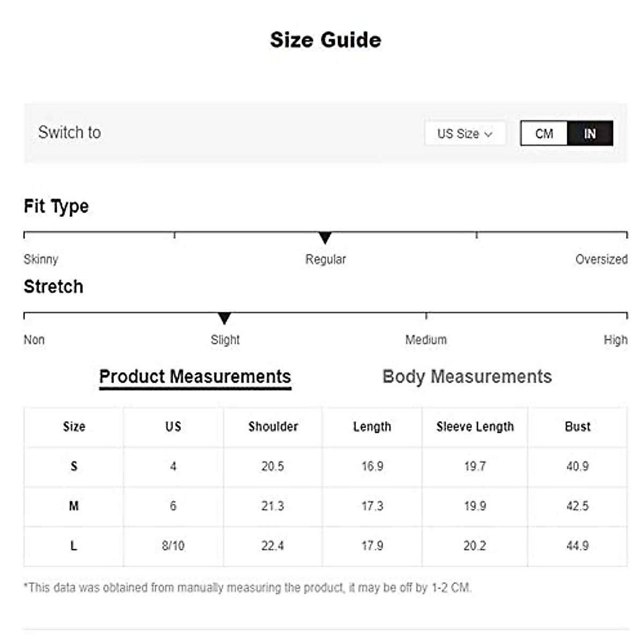Click the Bust column header
Screen dimensions: 644x644
pos(577,427)
